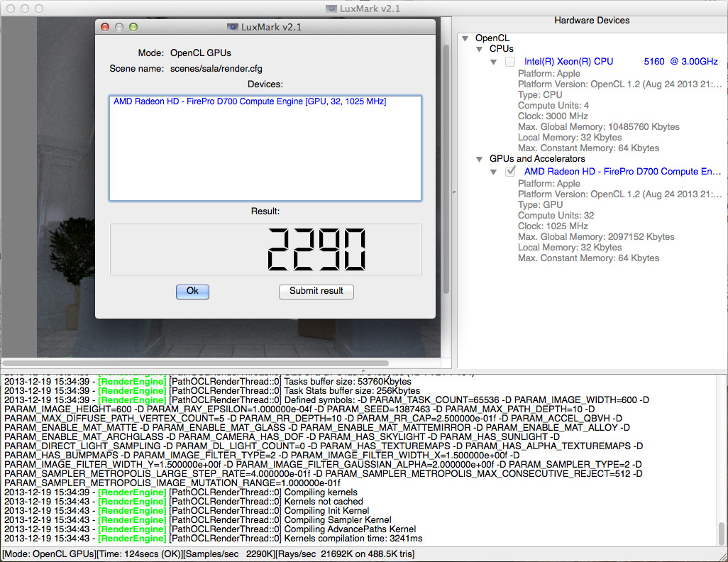728x562 pixels.
Task: Click 'Type: CPU' entry
Action: (540, 95)
